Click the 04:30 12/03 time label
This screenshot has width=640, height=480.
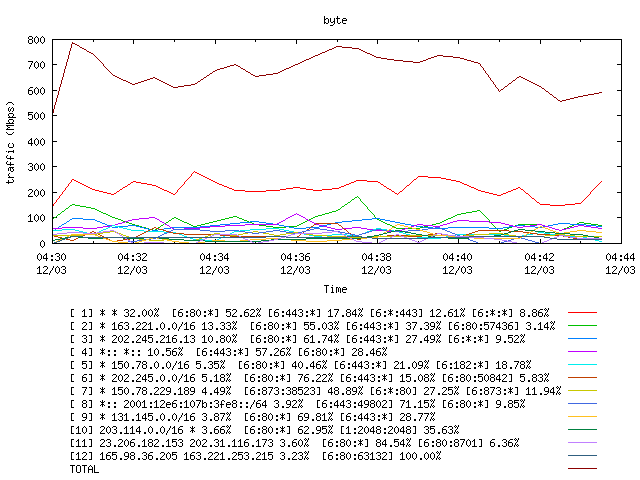click(51, 264)
